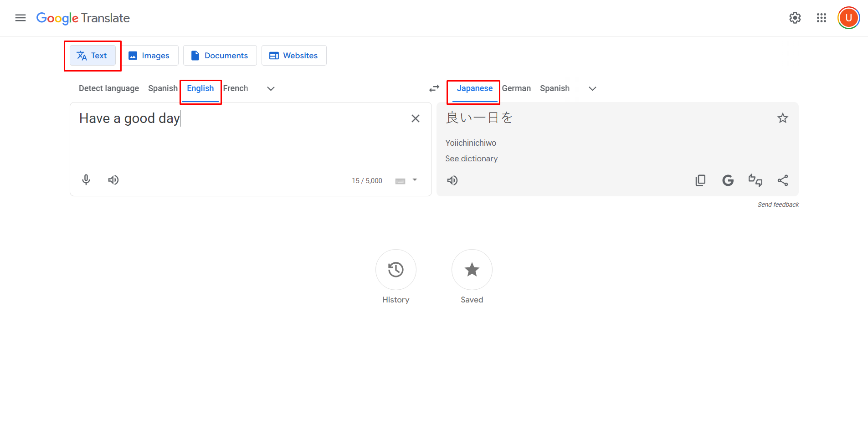Image resolution: width=868 pixels, height=430 pixels.
Task: Select the microphone icon to translate by voice
Action: 86,180
